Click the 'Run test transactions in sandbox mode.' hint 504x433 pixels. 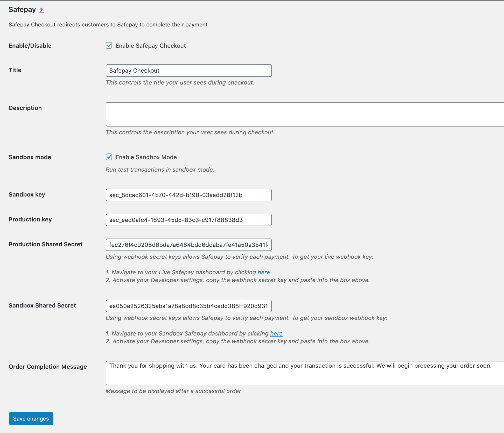tap(160, 170)
